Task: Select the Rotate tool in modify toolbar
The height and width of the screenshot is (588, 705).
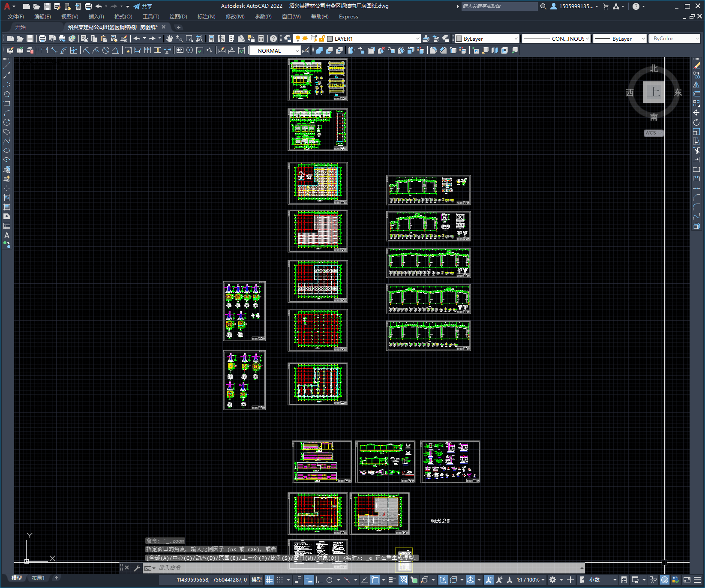Action: click(696, 122)
